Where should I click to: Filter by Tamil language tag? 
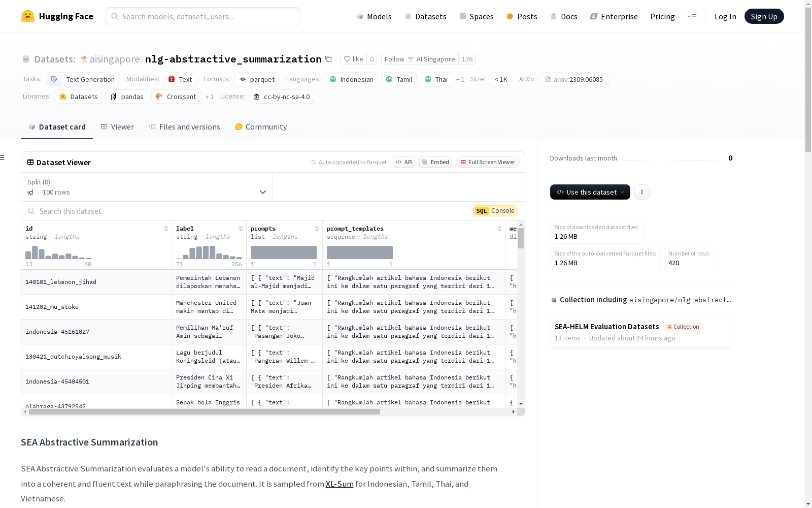pyautogui.click(x=399, y=79)
